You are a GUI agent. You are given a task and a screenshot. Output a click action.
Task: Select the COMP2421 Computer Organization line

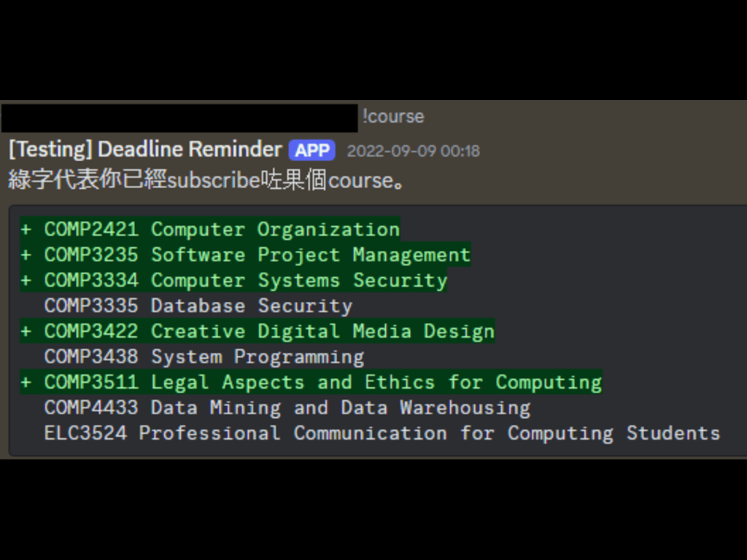tap(209, 230)
